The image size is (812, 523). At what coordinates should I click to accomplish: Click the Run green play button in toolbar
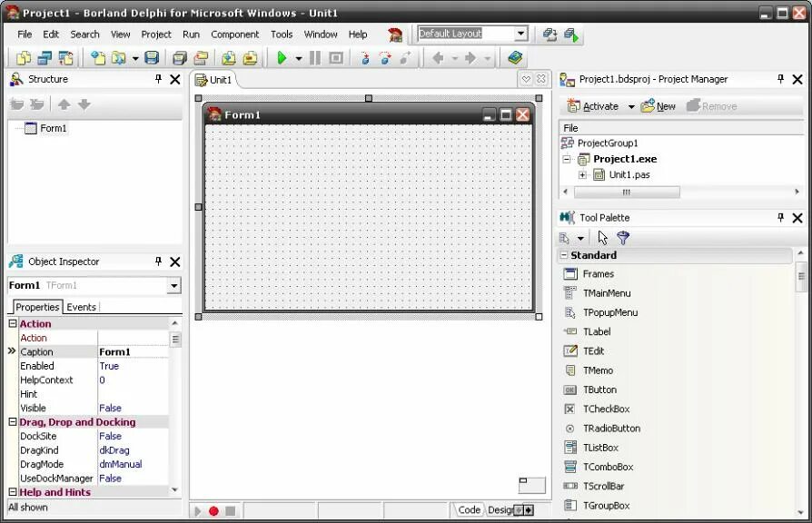click(x=282, y=58)
